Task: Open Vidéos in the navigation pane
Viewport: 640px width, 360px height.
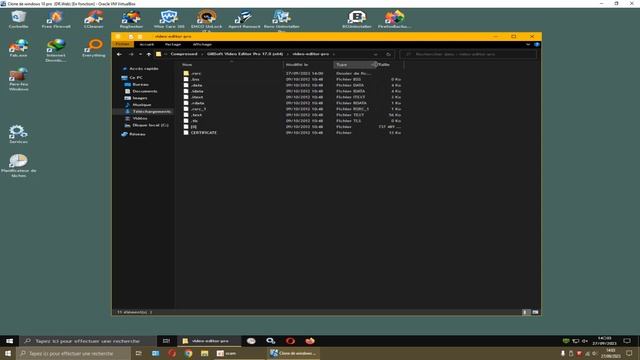Action: point(140,118)
